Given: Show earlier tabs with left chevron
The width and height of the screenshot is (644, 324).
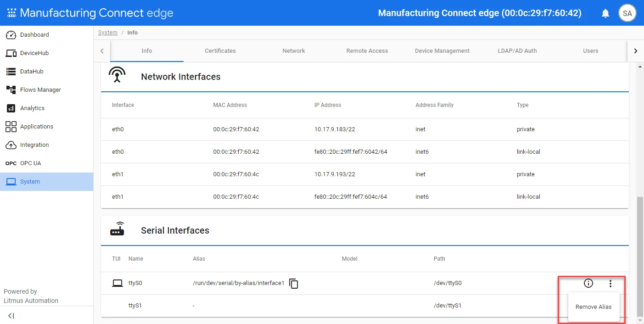Looking at the screenshot, I should tap(102, 51).
